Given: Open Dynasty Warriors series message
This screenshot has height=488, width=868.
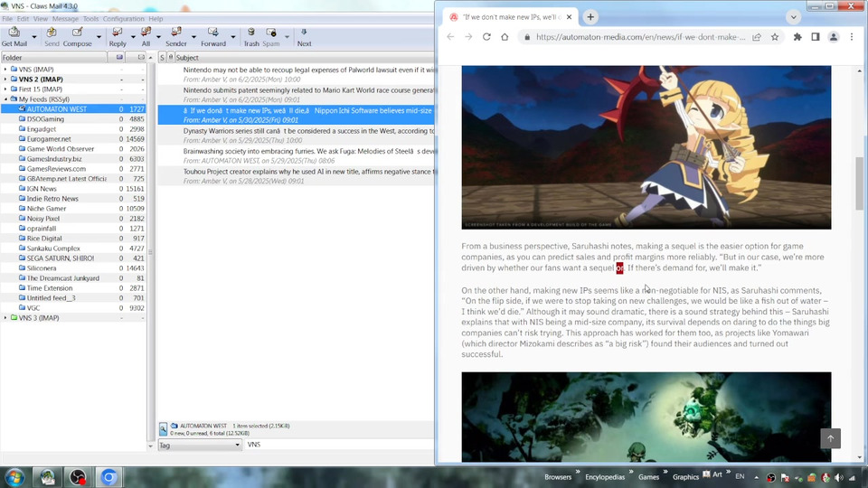Looking at the screenshot, I should pyautogui.click(x=297, y=135).
